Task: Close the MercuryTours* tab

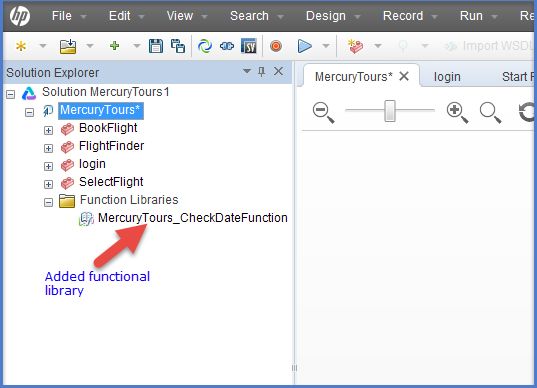Action: coord(404,76)
